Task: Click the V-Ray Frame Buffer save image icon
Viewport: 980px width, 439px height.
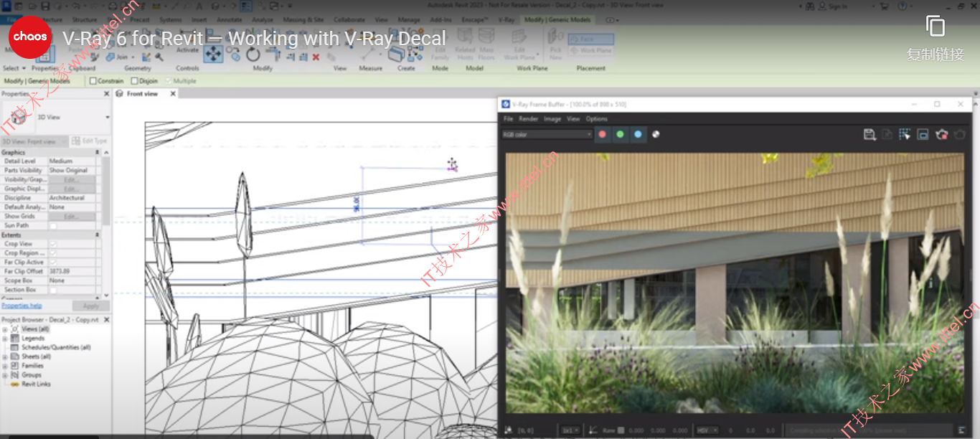Action: [870, 134]
